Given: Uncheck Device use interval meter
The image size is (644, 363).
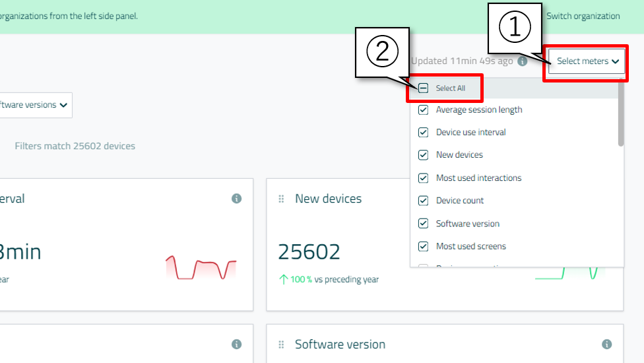Looking at the screenshot, I should click(424, 132).
